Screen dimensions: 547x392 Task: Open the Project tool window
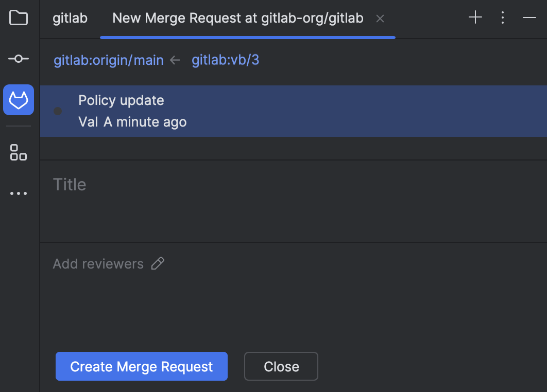pyautogui.click(x=19, y=17)
